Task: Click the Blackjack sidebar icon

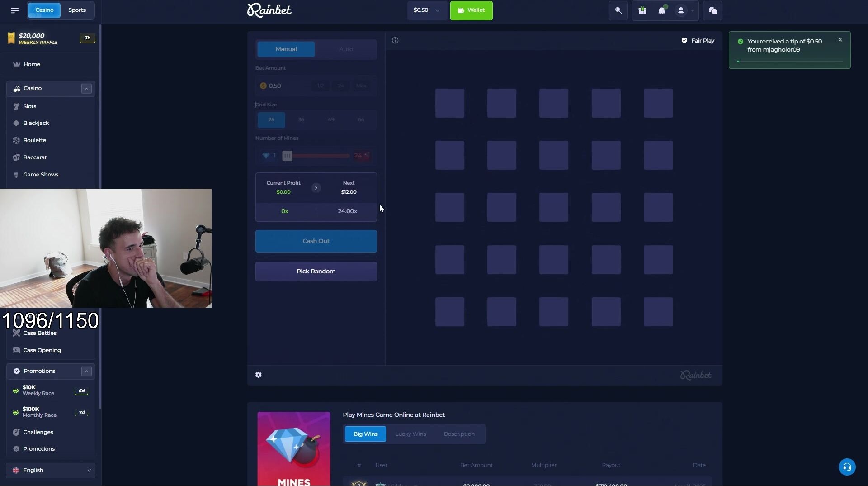Action: coord(16,123)
